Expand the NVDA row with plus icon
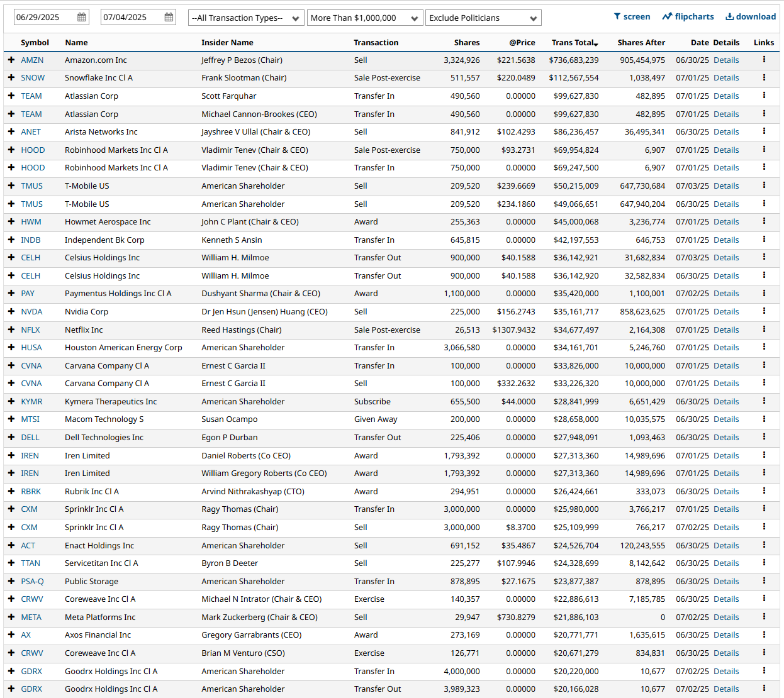Image resolution: width=784 pixels, height=698 pixels. coord(11,312)
